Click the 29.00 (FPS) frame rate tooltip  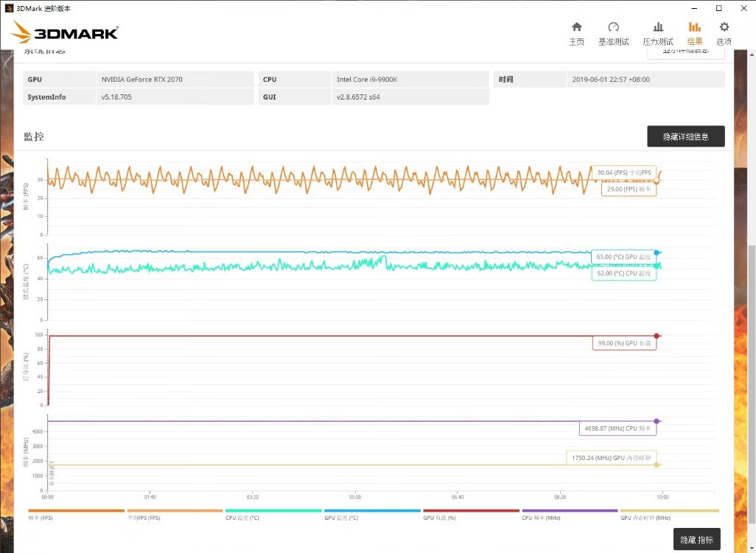[x=629, y=189]
